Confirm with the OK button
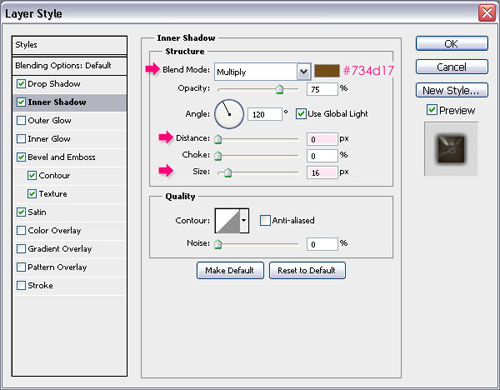The width and height of the screenshot is (500, 390). click(x=452, y=44)
